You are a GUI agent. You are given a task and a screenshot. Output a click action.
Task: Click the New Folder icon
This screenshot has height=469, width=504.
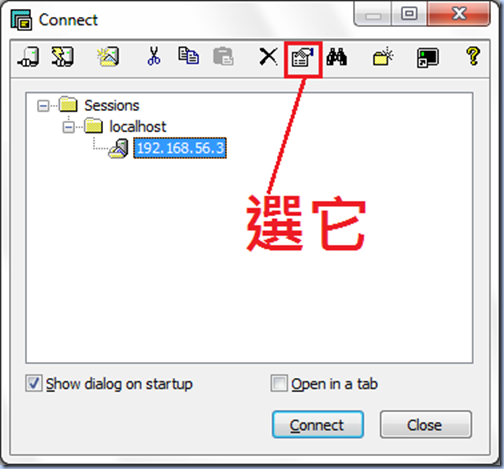coord(383,56)
